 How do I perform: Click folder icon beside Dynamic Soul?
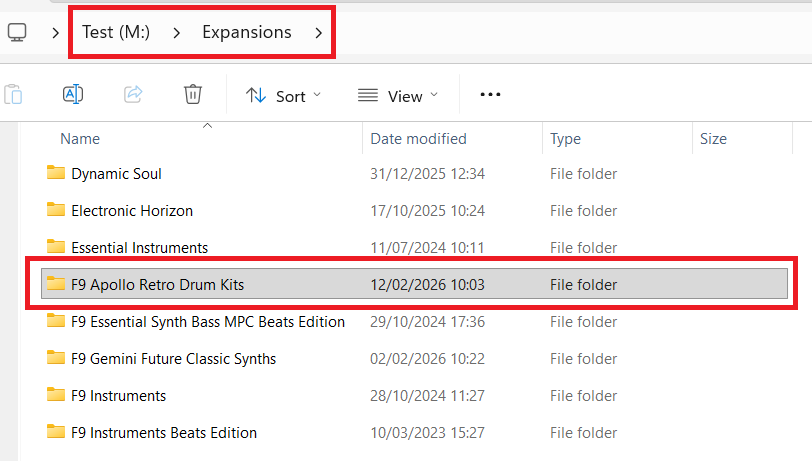tap(56, 172)
